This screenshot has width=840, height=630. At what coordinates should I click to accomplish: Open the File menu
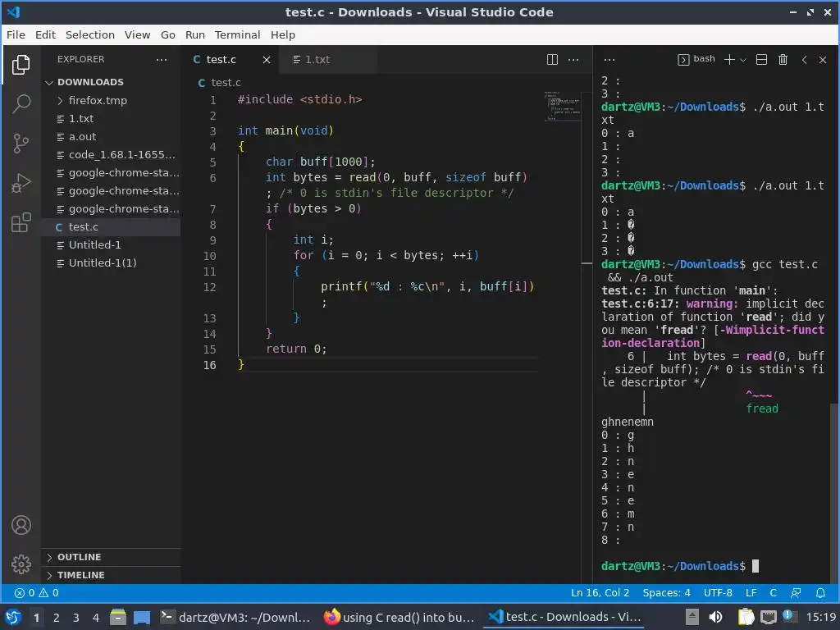tap(16, 34)
